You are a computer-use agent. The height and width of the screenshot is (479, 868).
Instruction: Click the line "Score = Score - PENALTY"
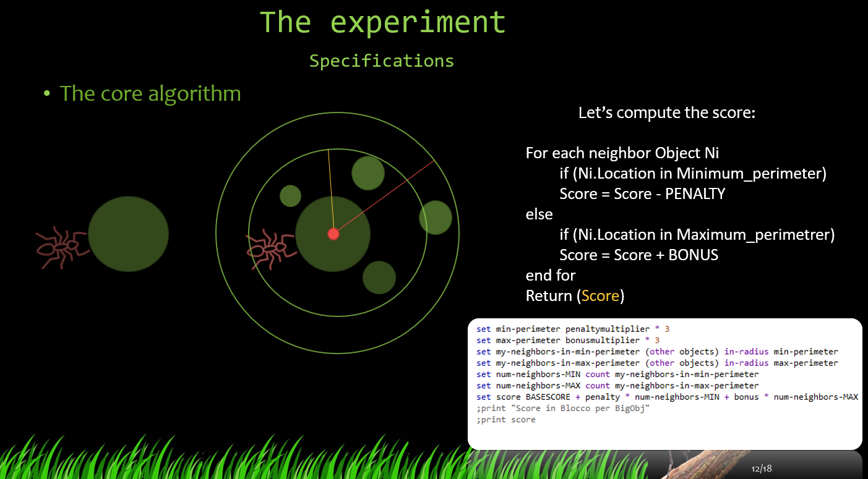click(x=642, y=193)
